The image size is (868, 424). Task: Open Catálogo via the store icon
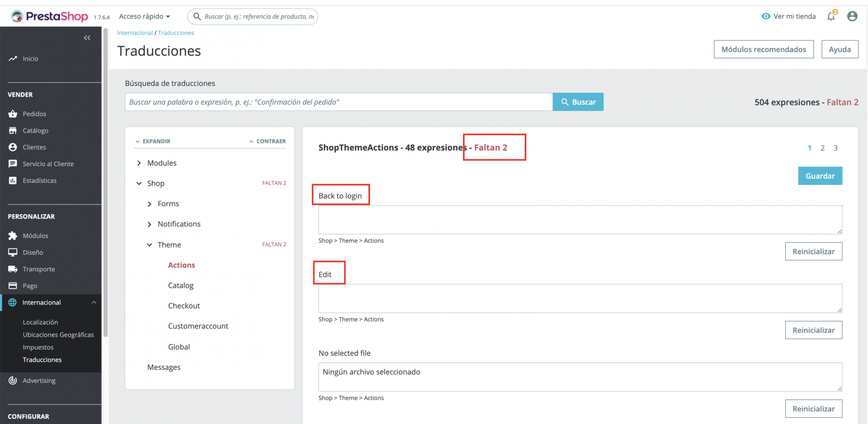[13, 130]
